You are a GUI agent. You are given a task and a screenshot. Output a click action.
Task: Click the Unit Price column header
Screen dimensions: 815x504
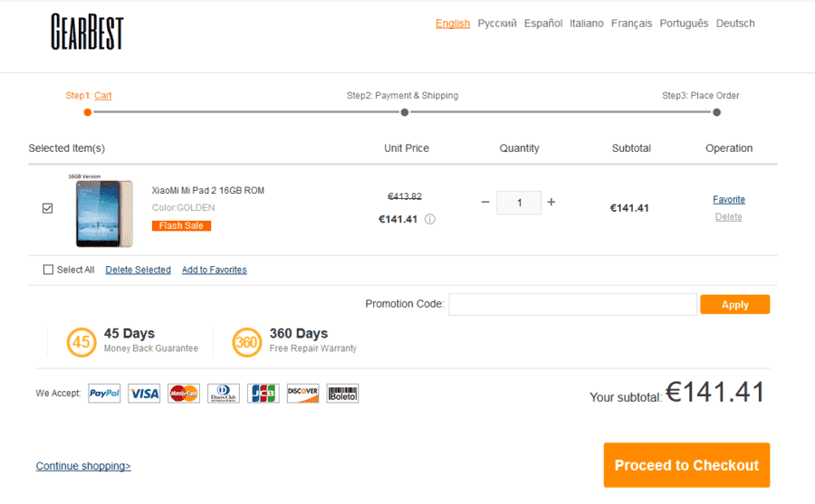407,148
